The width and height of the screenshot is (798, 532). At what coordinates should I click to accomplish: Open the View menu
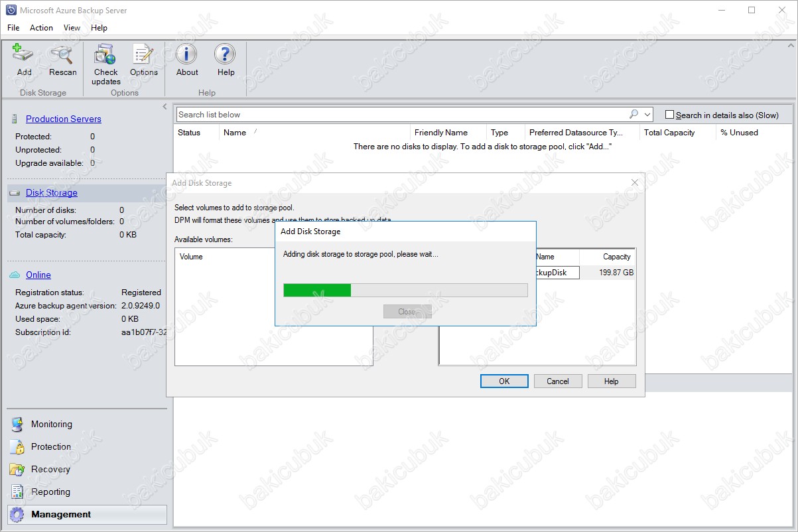(72, 28)
